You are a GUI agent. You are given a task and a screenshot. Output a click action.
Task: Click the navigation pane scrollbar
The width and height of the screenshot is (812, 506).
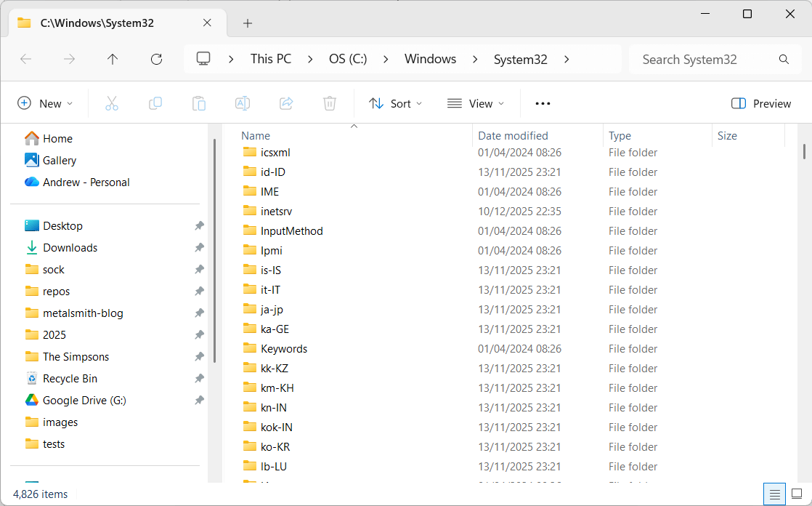214,251
